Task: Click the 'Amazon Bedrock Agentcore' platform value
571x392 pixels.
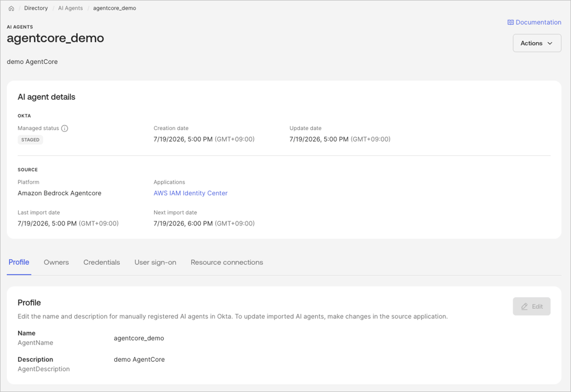Action: tap(59, 193)
